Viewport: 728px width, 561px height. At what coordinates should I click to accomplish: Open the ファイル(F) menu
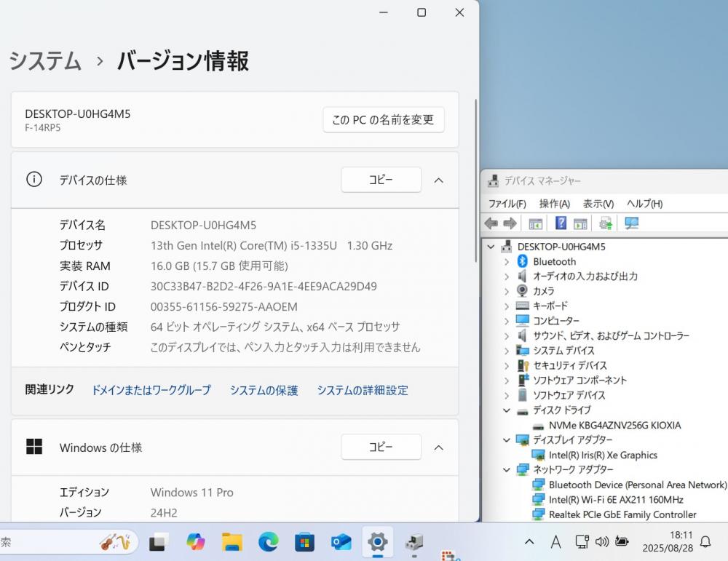click(x=507, y=204)
